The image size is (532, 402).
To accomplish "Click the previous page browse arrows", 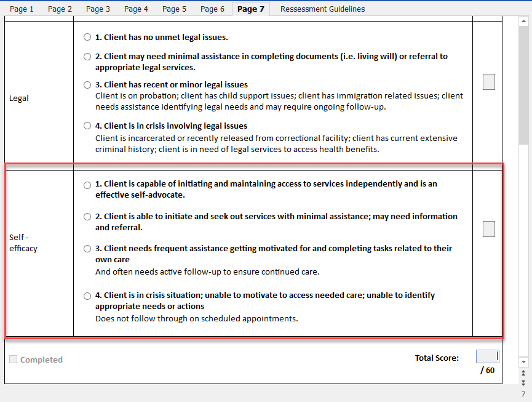I will pos(522,374).
